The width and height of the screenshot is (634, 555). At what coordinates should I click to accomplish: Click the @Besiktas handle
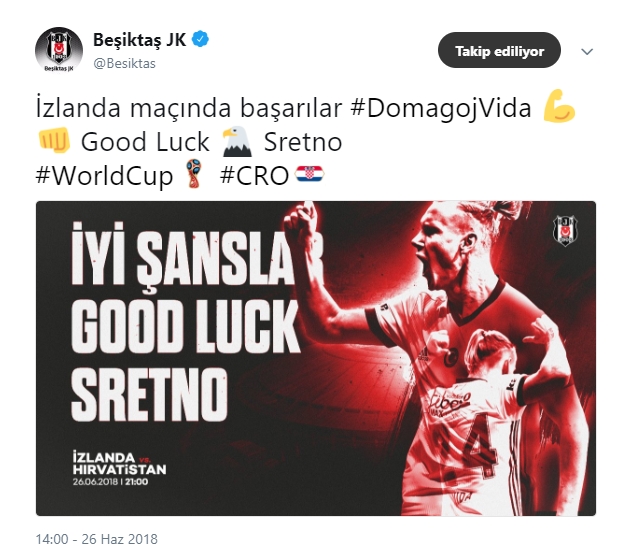click(125, 63)
